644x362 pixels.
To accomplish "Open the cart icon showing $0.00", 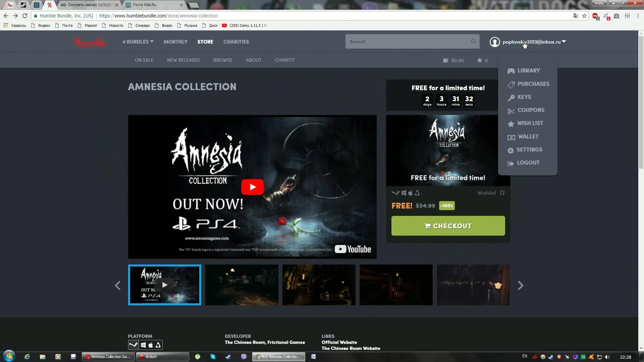I will pyautogui.click(x=446, y=60).
